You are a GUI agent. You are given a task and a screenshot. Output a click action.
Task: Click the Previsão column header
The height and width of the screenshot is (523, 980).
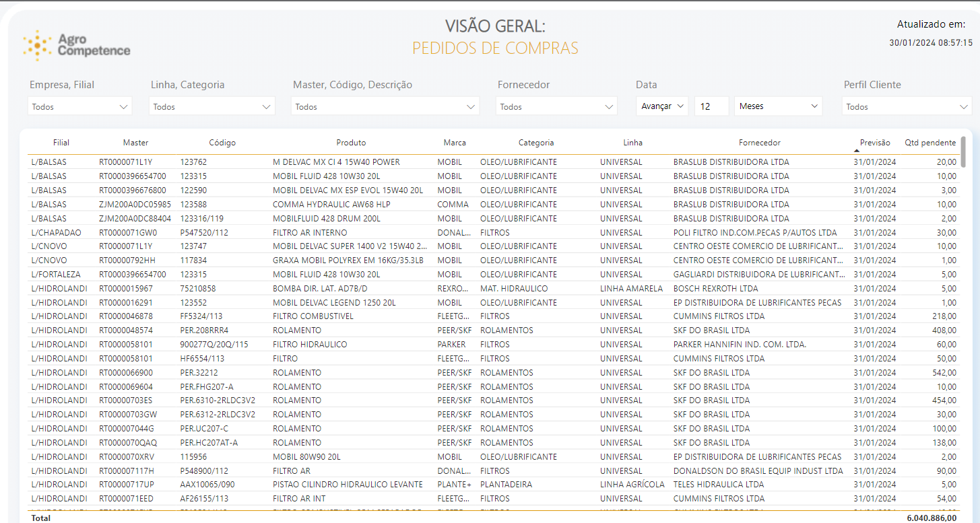pos(875,143)
